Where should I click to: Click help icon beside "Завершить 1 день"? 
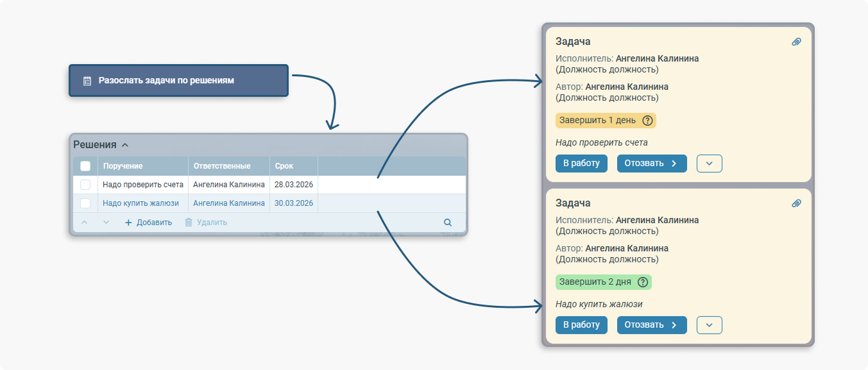click(647, 121)
